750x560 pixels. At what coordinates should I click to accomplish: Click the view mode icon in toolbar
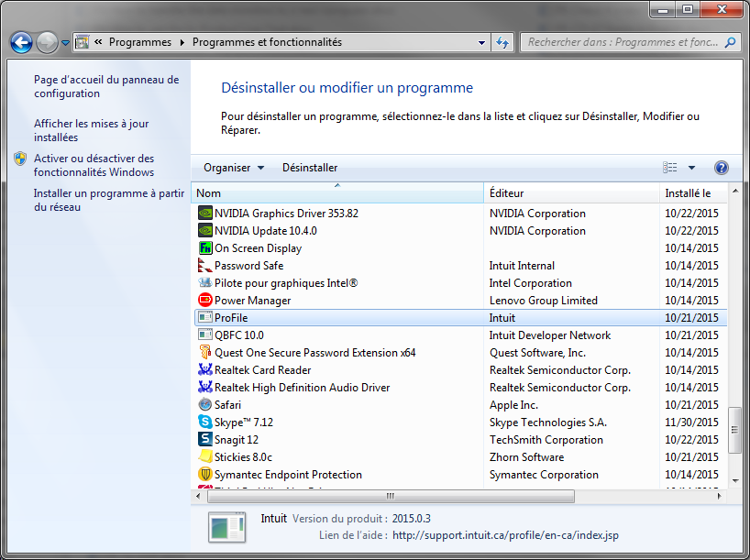tap(669, 168)
